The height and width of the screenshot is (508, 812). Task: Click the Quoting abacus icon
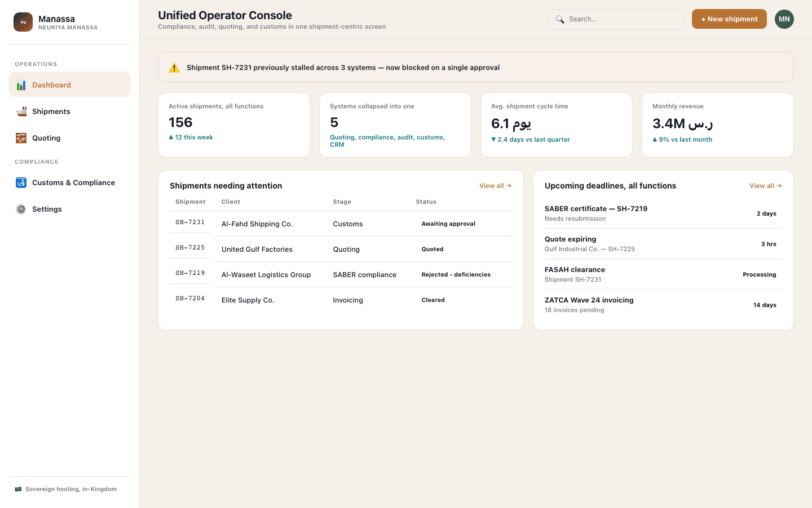tap(21, 138)
